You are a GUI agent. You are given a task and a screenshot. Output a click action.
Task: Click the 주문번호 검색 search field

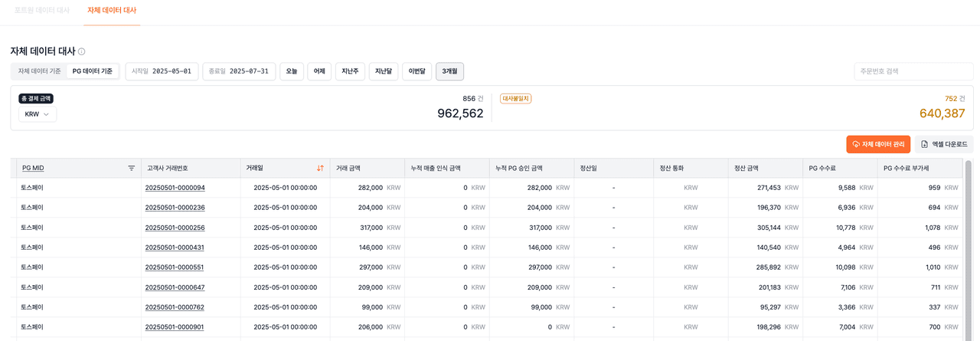pyautogui.click(x=913, y=71)
